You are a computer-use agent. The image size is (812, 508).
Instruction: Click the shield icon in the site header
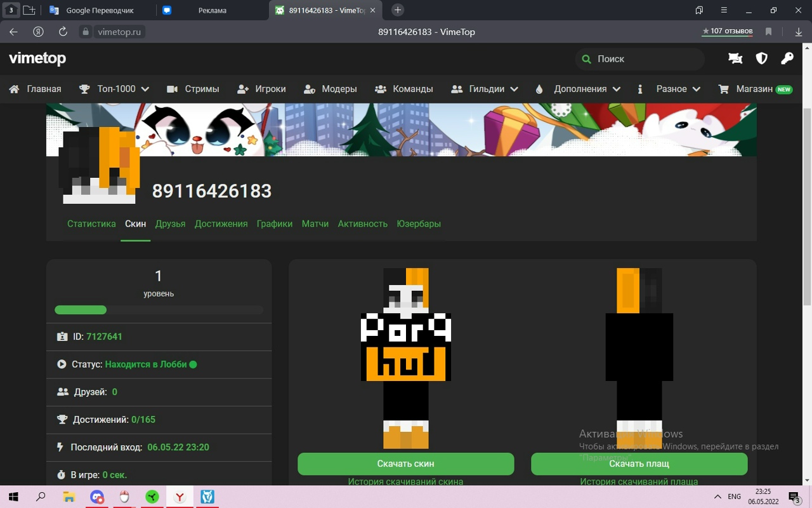761,58
